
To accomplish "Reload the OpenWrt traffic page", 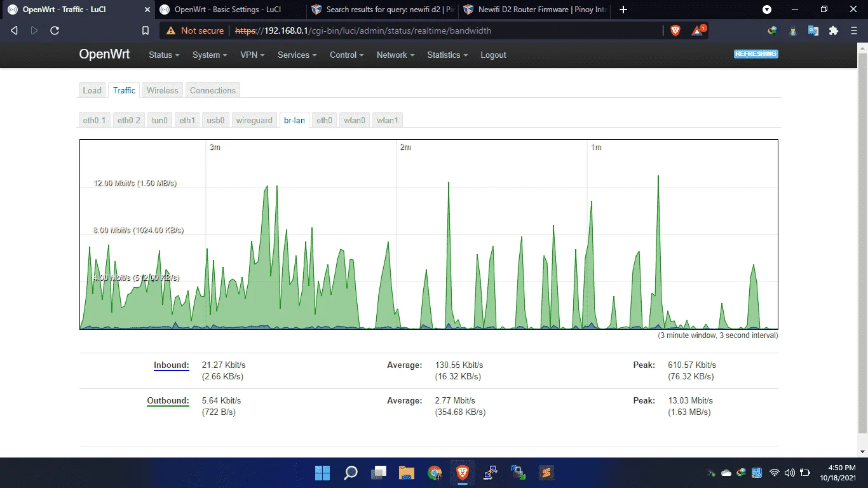I will tap(55, 30).
